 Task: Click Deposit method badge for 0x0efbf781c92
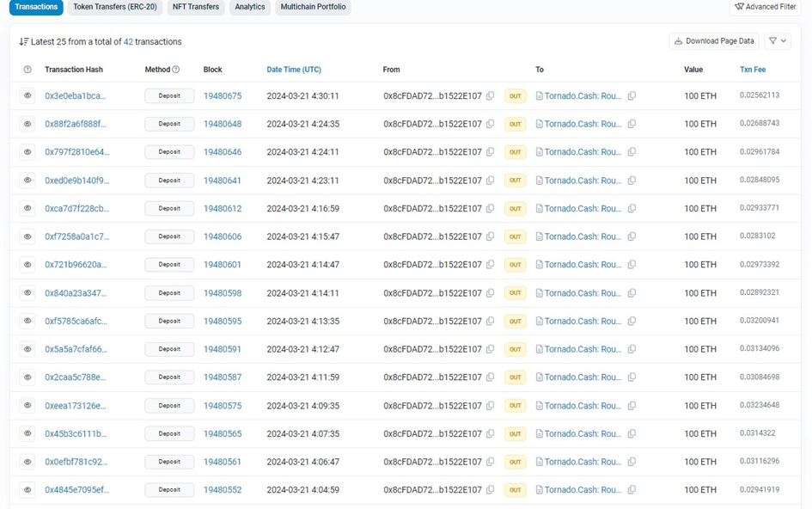click(169, 462)
